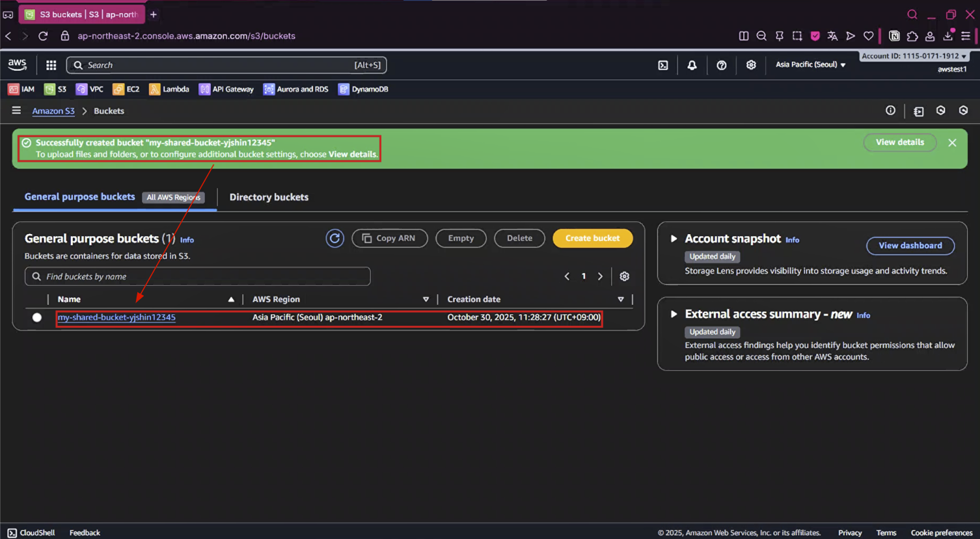This screenshot has width=980, height=539.
Task: Refresh the general purpose buckets list
Action: click(334, 238)
